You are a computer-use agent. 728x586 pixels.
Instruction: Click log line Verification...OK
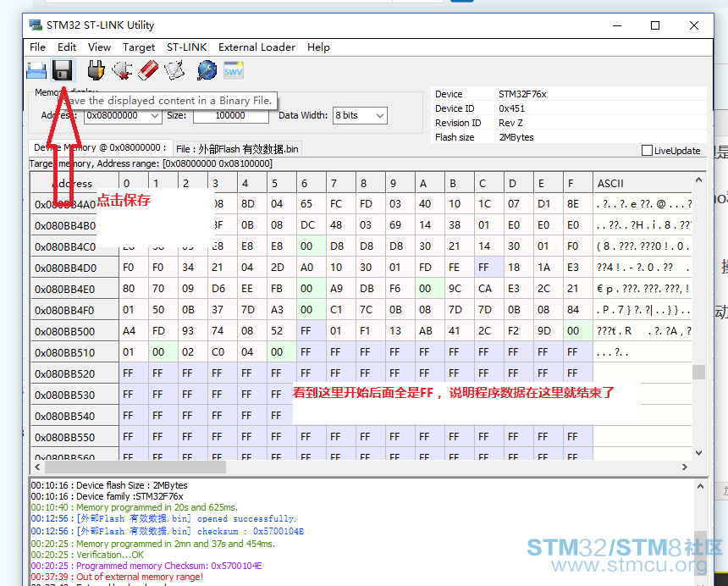(87, 555)
